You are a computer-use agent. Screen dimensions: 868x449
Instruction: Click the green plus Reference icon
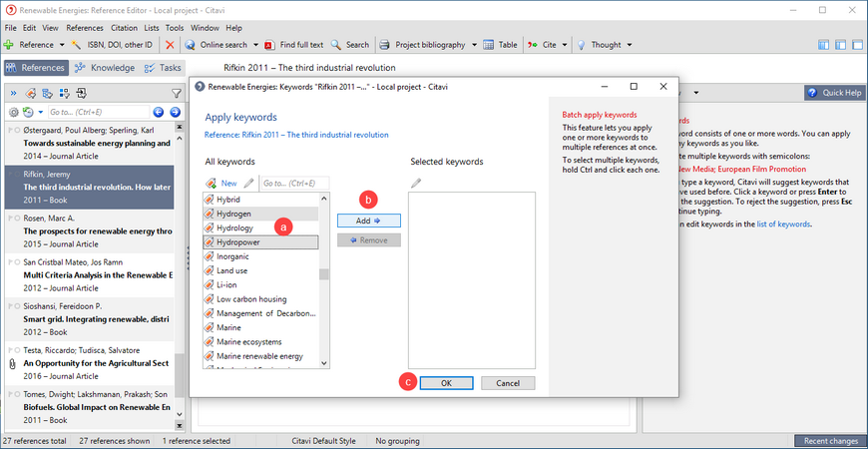click(x=8, y=45)
